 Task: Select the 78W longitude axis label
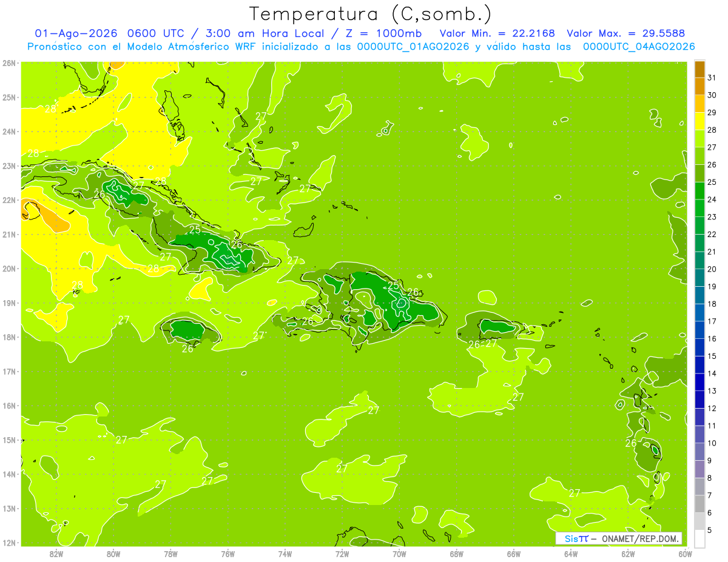pos(170,554)
